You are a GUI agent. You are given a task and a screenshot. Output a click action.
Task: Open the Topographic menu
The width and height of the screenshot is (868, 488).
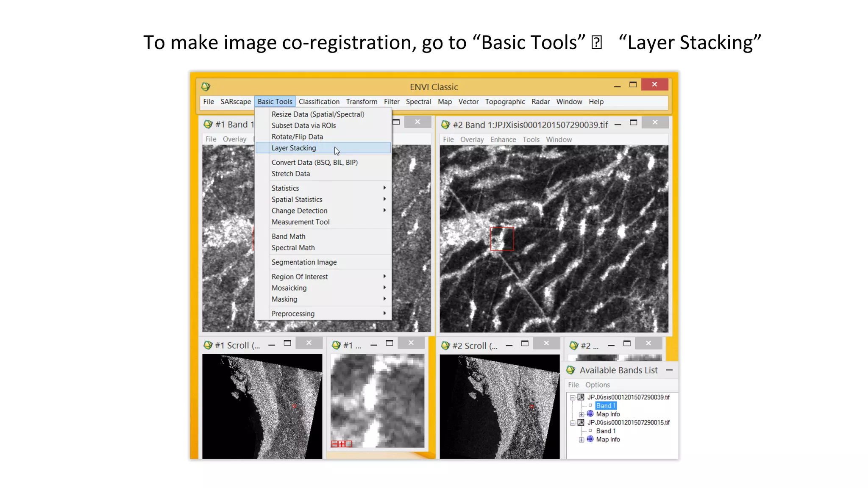pyautogui.click(x=505, y=102)
